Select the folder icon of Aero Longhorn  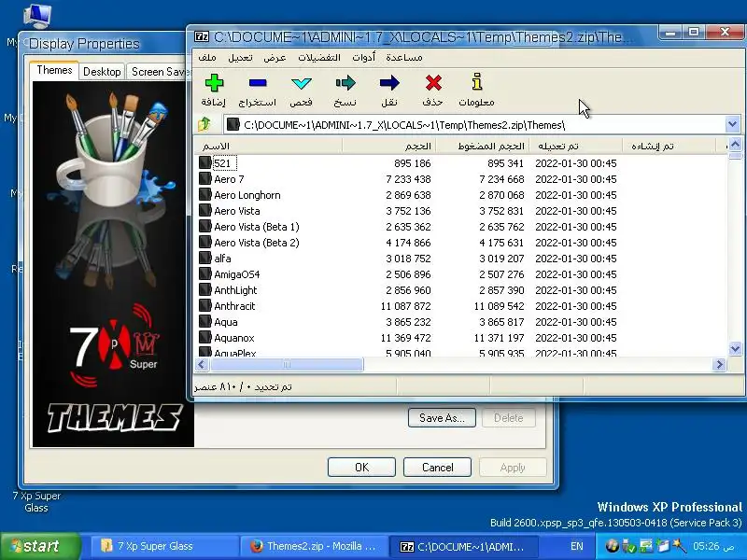pos(205,194)
